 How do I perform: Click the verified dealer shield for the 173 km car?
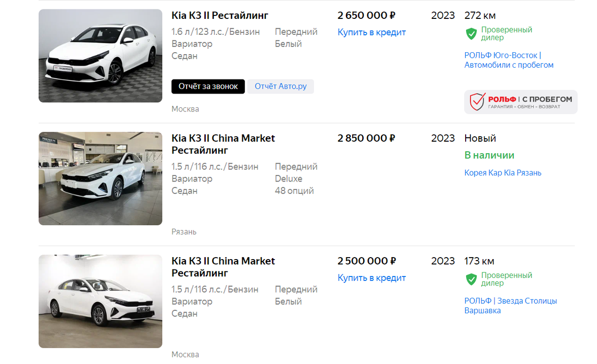click(x=471, y=279)
